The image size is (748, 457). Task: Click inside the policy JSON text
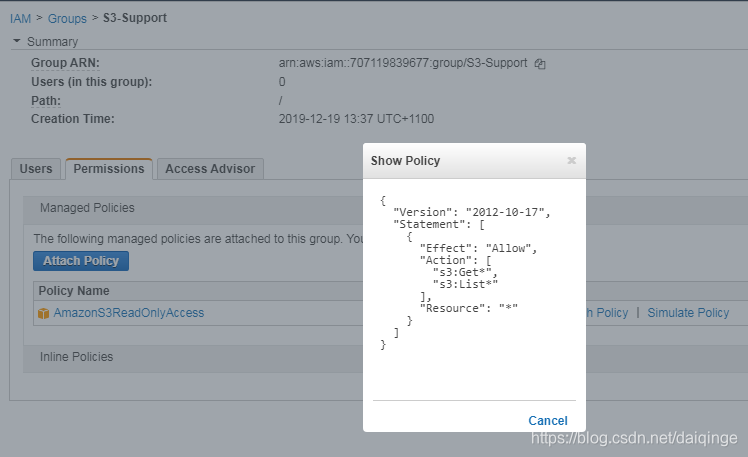coord(465,272)
